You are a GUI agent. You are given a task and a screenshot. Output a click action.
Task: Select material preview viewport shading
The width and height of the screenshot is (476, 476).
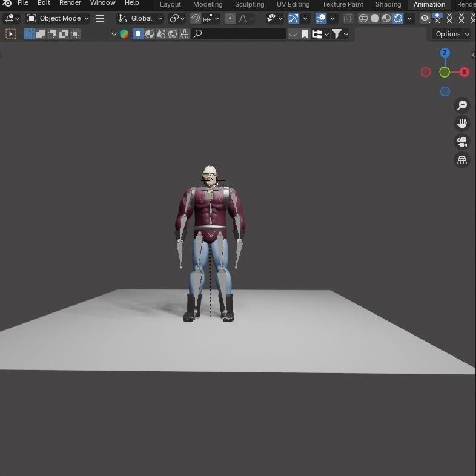[x=386, y=19]
